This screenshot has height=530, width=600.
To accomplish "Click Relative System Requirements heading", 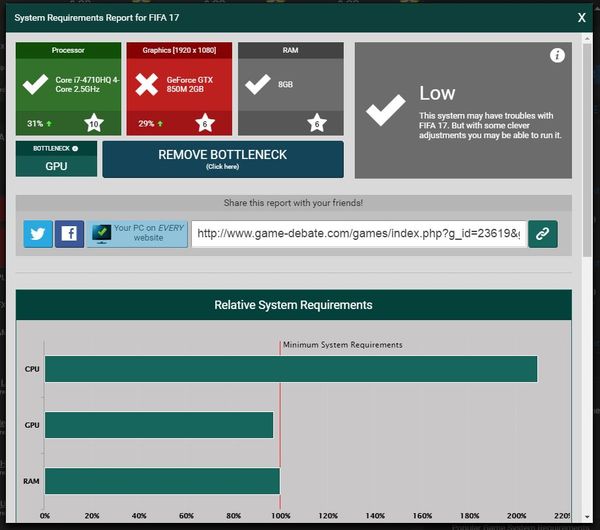I will click(x=293, y=305).
